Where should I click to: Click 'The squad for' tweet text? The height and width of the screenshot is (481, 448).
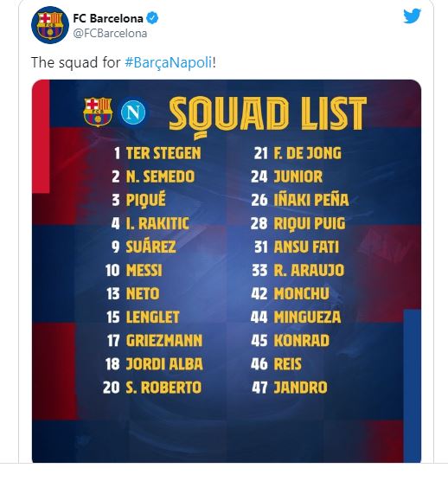coord(76,62)
